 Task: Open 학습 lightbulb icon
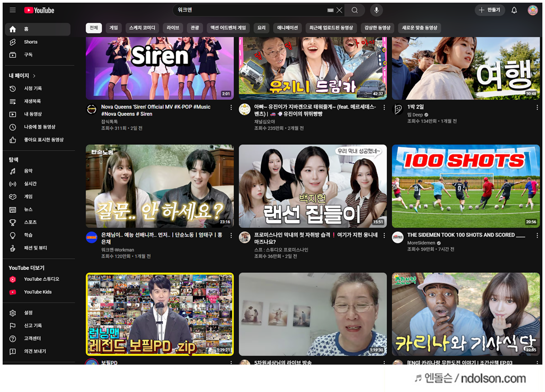click(x=13, y=236)
